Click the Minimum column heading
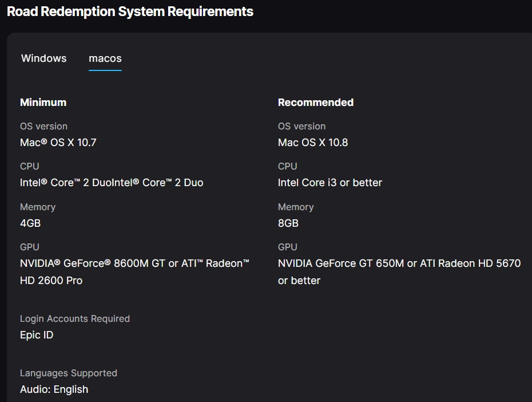 [x=43, y=102]
